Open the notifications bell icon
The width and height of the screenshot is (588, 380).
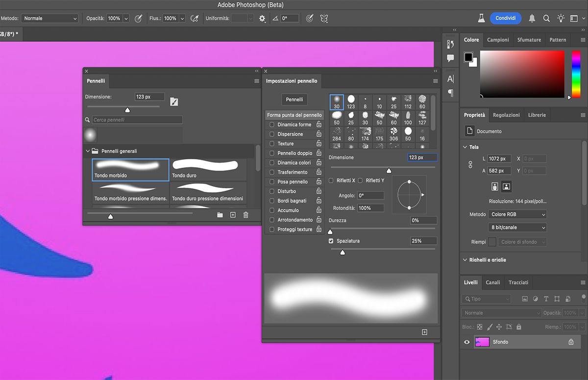[x=532, y=18]
